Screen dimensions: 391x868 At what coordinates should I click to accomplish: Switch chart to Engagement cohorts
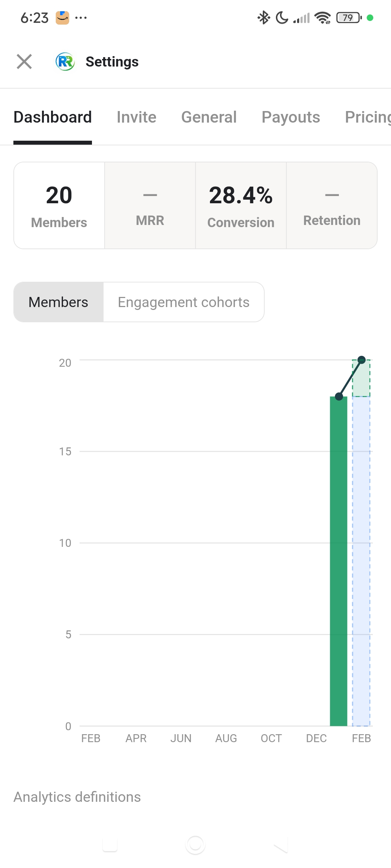pyautogui.click(x=184, y=302)
